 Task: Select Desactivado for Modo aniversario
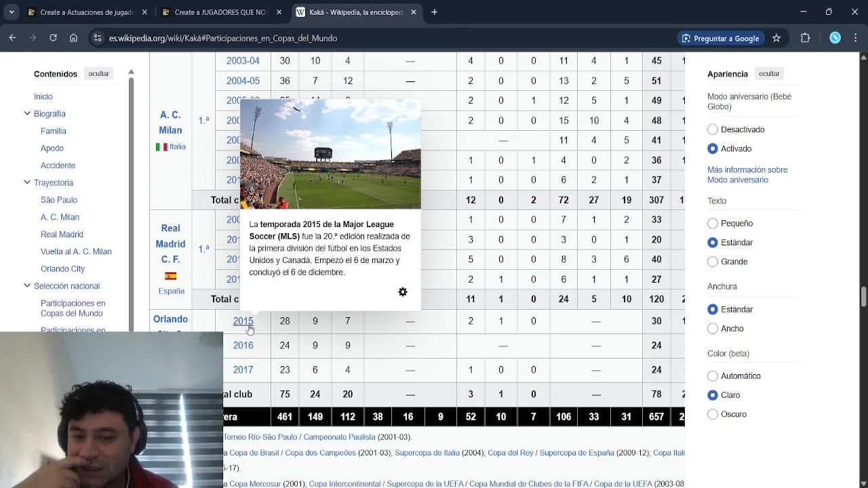point(713,129)
